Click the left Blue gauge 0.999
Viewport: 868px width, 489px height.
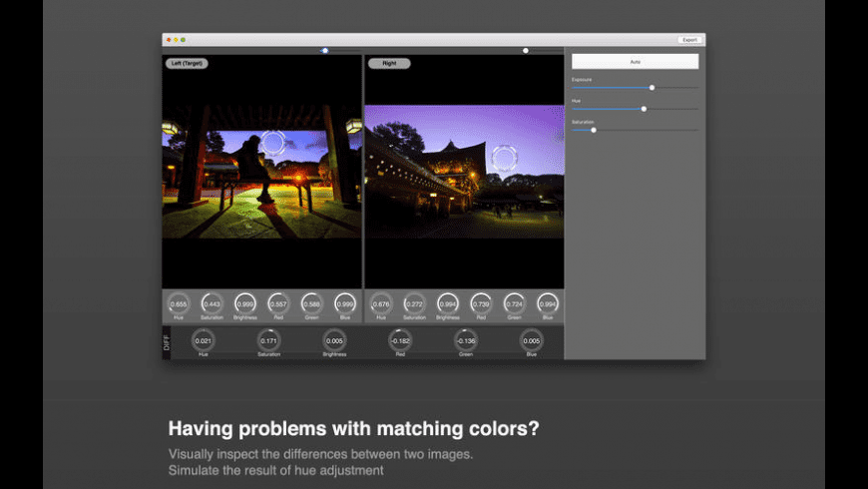(345, 304)
